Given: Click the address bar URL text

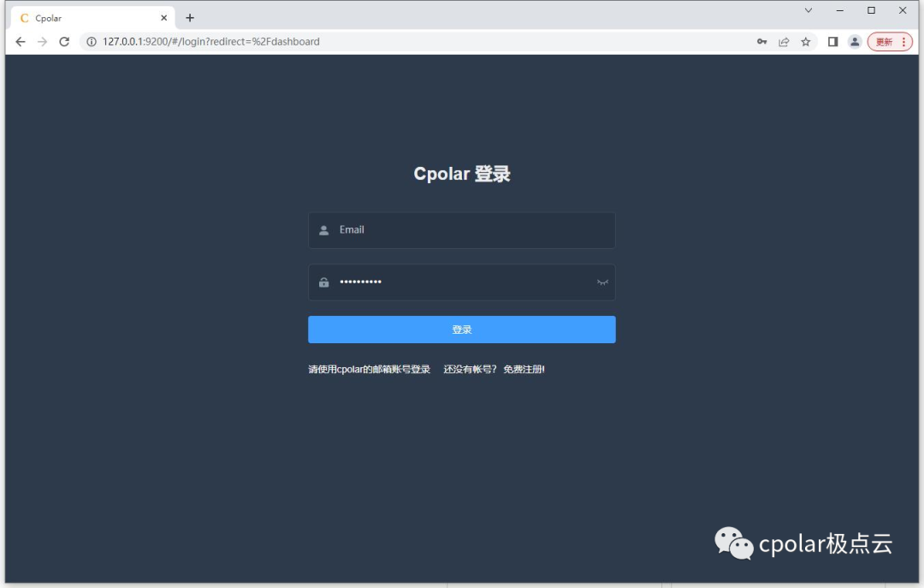Looking at the screenshot, I should coord(211,42).
